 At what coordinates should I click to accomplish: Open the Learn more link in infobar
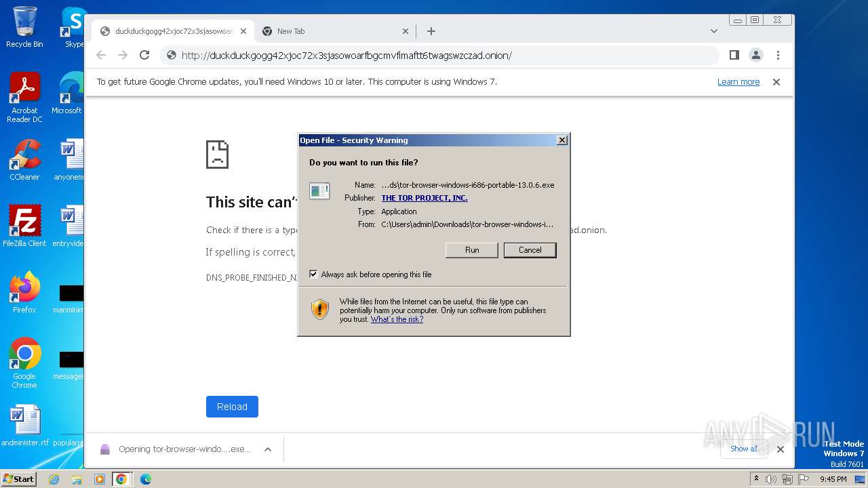point(738,82)
